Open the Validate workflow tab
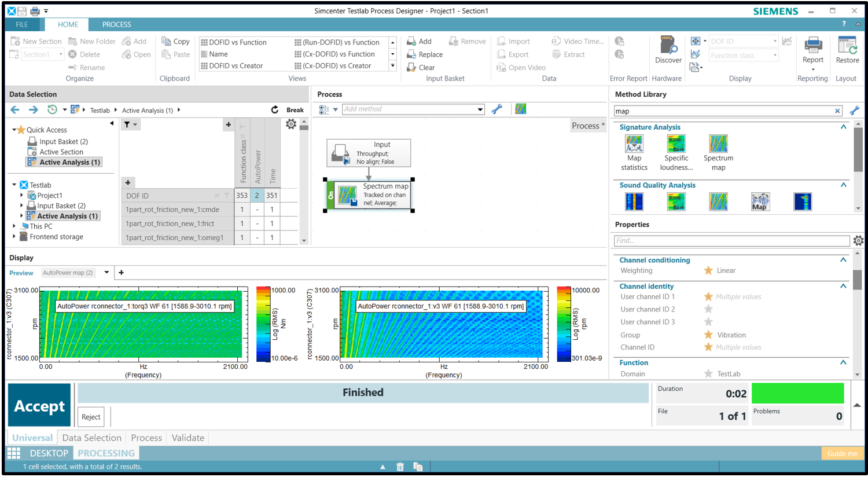The width and height of the screenshot is (868, 477). 188,438
